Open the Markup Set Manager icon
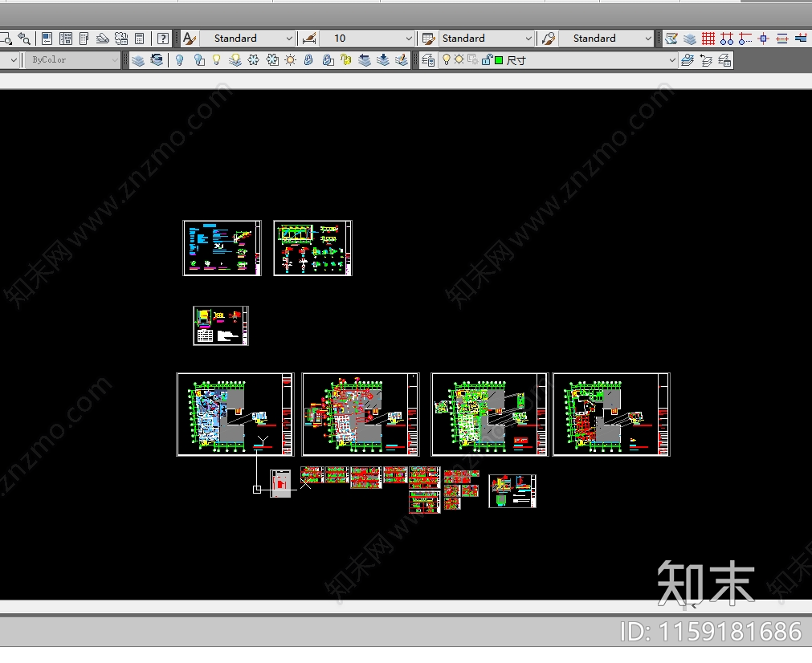812x663 pixels. [121, 39]
